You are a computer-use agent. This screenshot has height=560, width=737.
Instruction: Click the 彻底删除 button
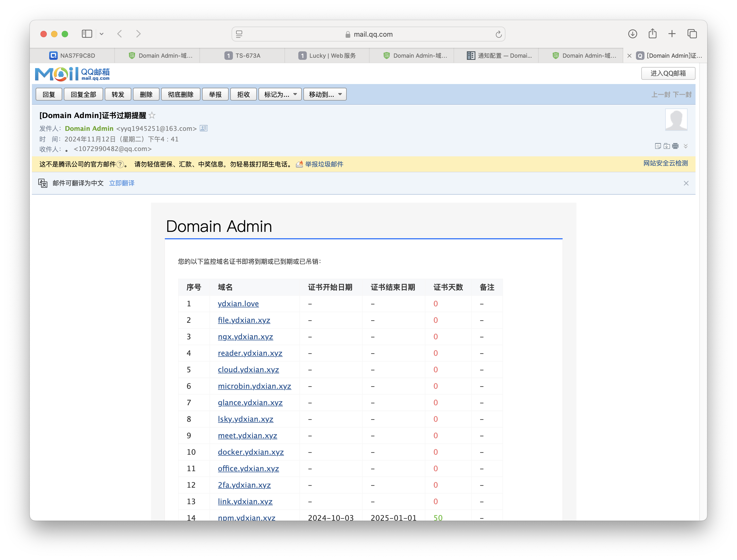[x=181, y=94]
